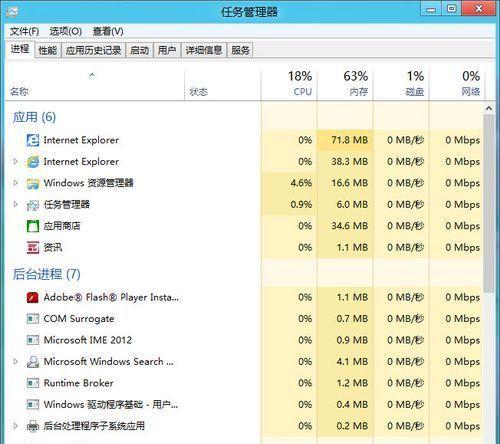Expand the 任务管理器 process arrow
This screenshot has width=500, height=444.
[x=15, y=204]
